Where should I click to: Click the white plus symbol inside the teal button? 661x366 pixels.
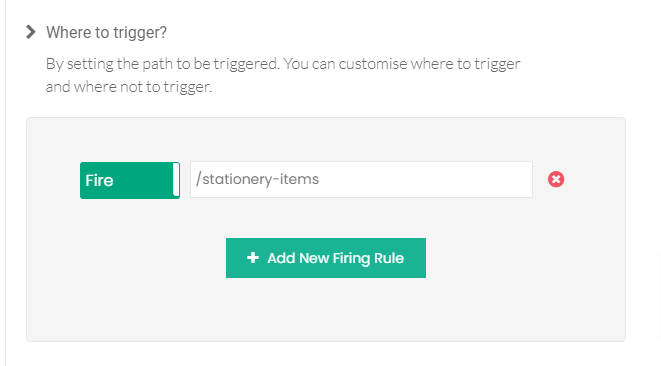[x=253, y=258]
